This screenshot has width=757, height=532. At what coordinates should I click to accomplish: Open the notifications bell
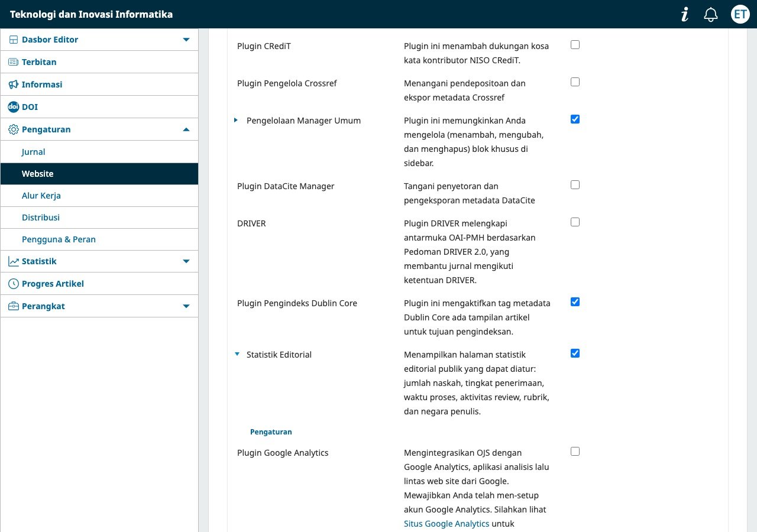click(711, 14)
